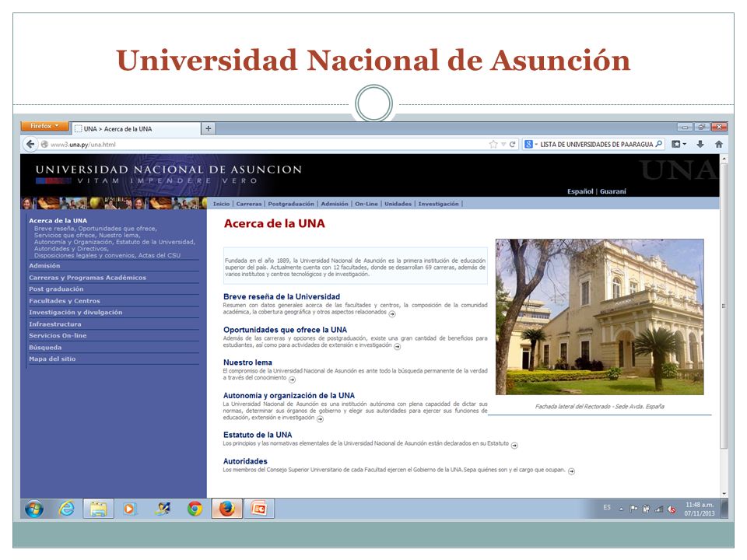Select 'Acerca de la UNA' in sidebar
Image resolution: width=747 pixels, height=560 pixels.
(58, 220)
